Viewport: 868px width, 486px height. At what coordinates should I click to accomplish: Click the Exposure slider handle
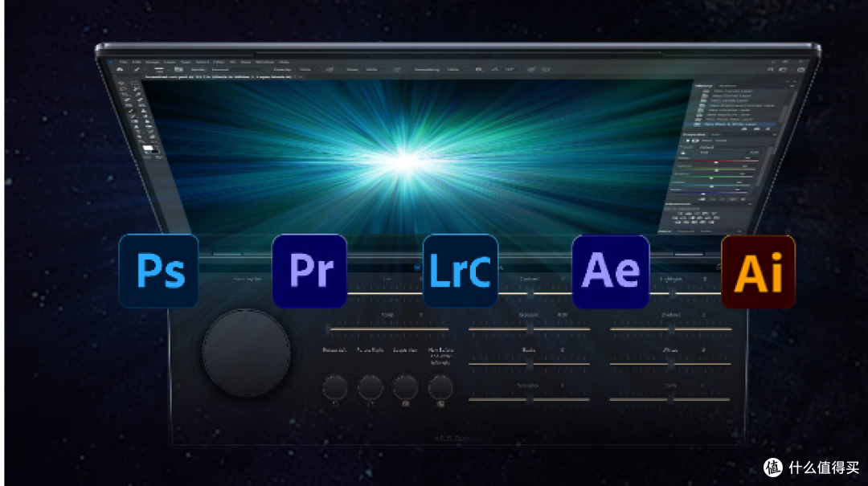tap(530, 329)
